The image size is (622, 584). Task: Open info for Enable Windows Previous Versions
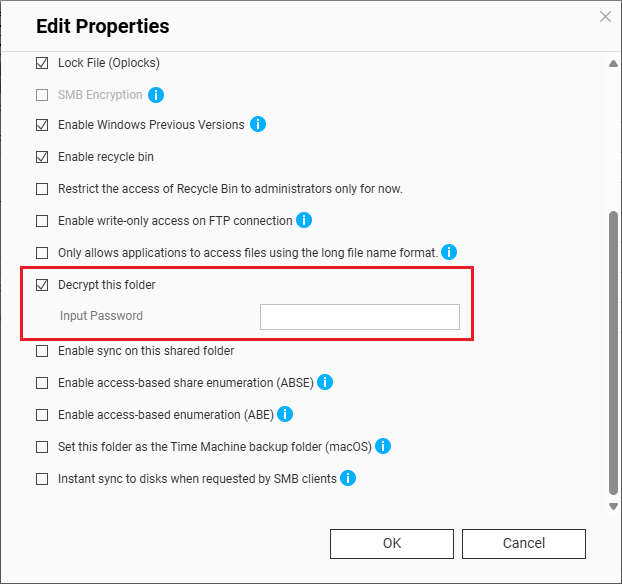pos(258,125)
